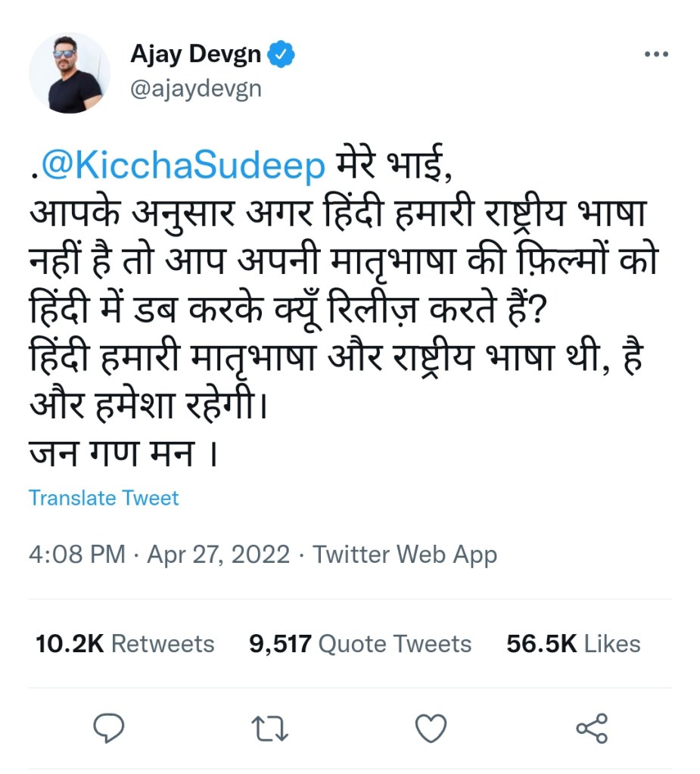
Task: See who gave 56.5K Likes
Action: [573, 644]
